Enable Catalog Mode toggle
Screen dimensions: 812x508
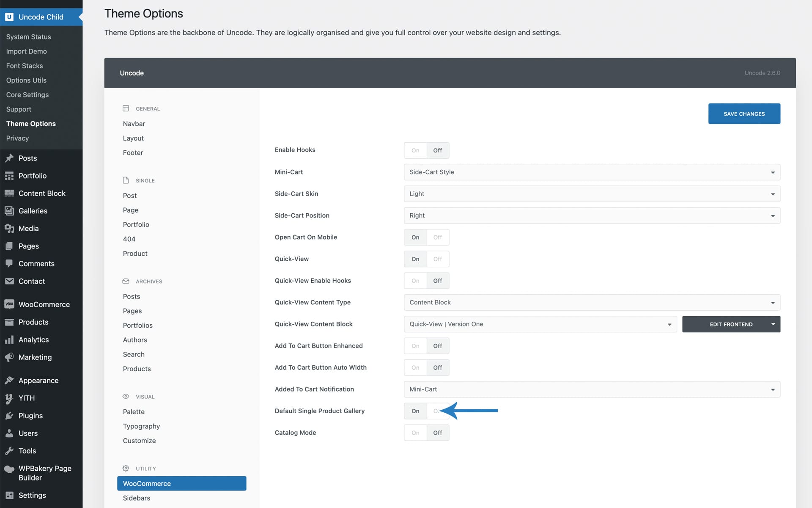(415, 433)
